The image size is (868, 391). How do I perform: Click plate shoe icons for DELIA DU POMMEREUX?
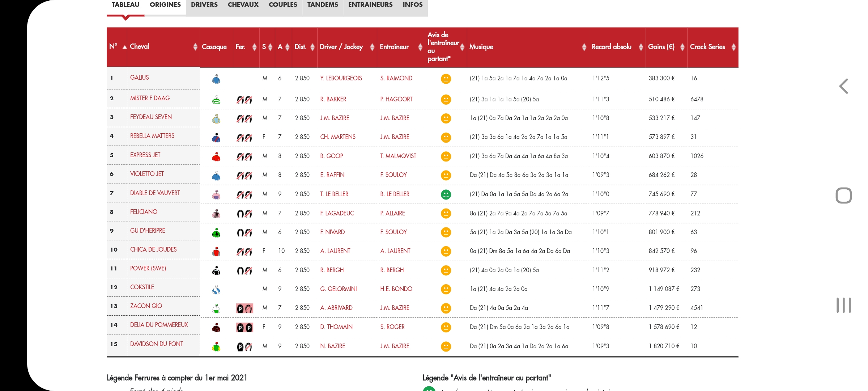click(x=244, y=328)
